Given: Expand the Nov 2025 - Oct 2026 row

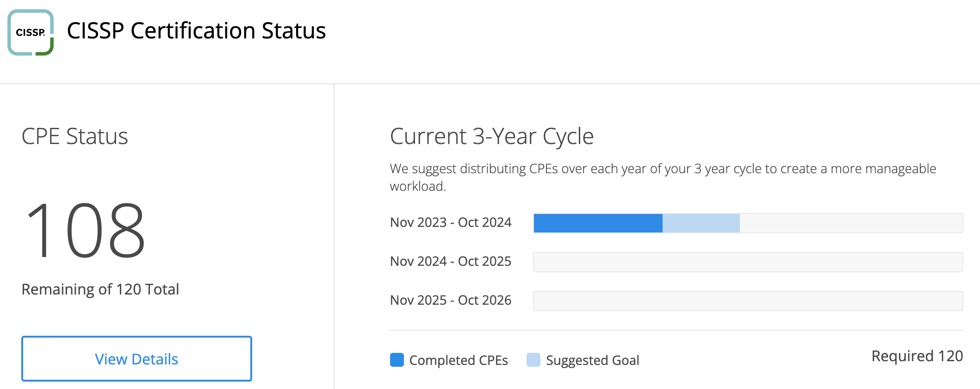Looking at the screenshot, I should pyautogui.click(x=451, y=300).
